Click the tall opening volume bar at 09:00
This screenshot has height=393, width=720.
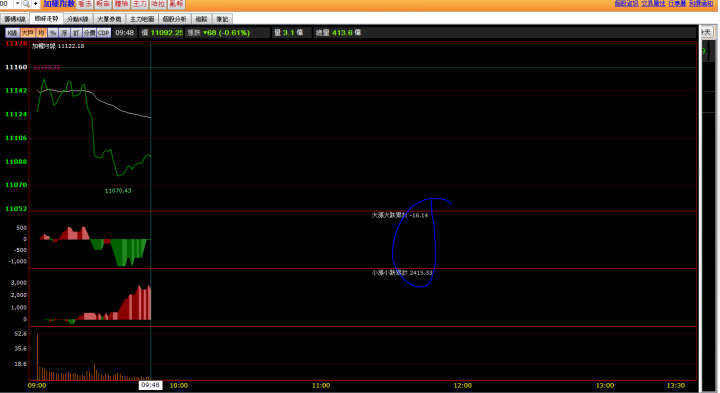(x=38, y=357)
